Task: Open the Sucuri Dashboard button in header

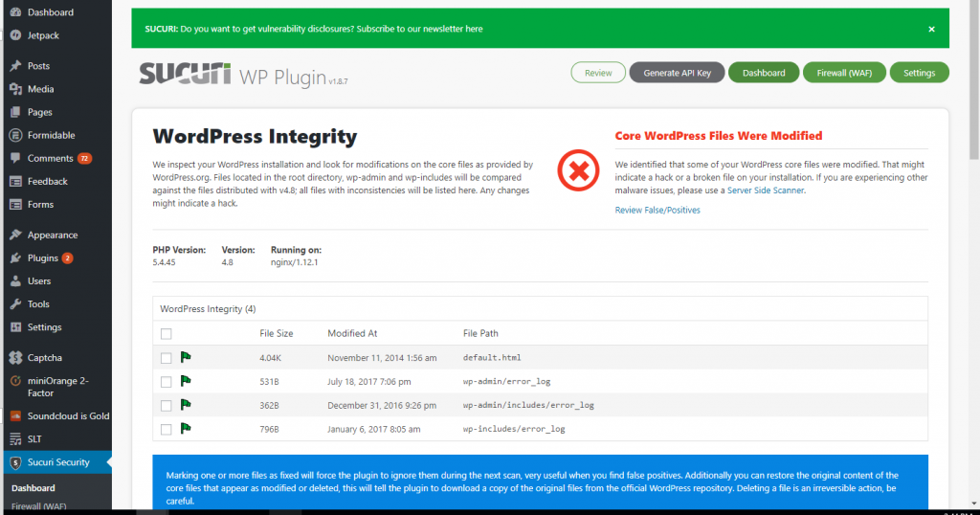Action: (x=764, y=73)
